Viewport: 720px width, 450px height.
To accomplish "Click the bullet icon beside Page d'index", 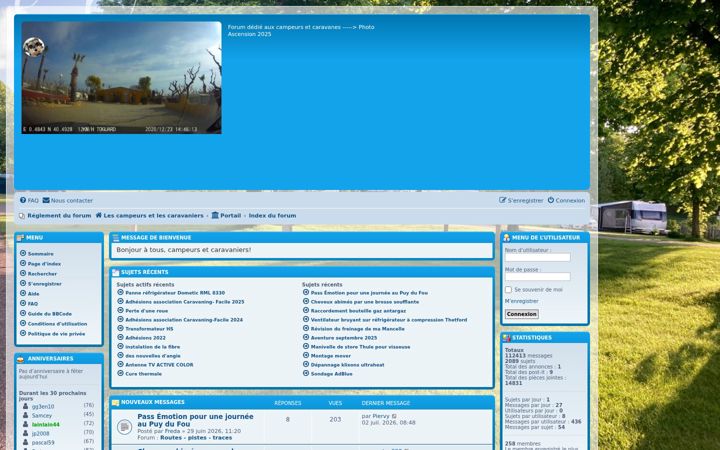I will [23, 263].
